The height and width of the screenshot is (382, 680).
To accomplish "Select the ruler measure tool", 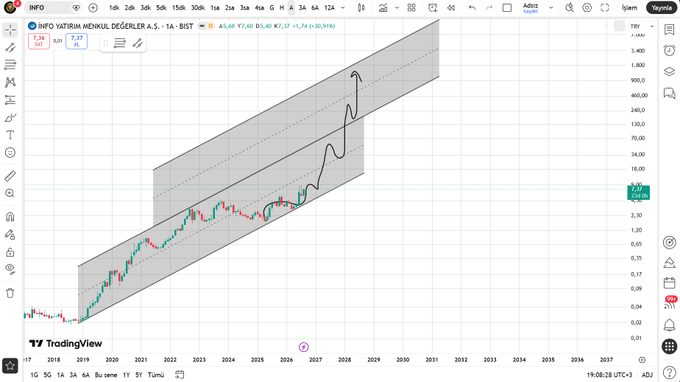I will (10, 176).
